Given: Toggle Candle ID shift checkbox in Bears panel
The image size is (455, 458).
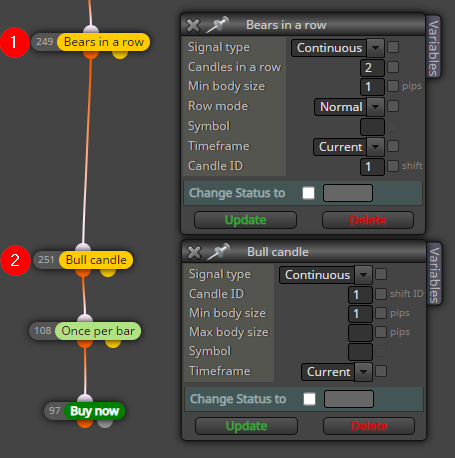Looking at the screenshot, I should 393,166.
